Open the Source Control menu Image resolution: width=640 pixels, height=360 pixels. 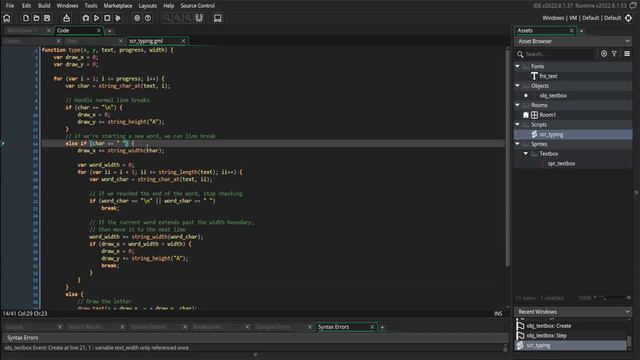(x=198, y=6)
